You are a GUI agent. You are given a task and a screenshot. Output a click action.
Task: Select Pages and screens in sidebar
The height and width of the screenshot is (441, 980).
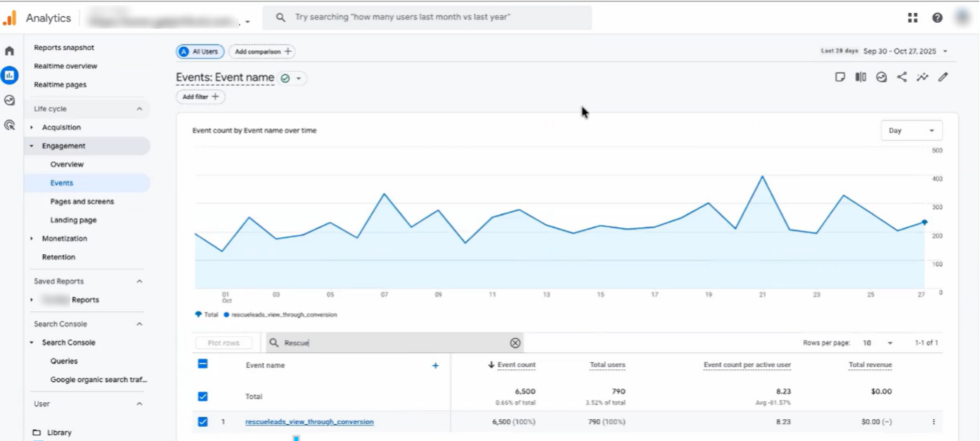pos(82,202)
